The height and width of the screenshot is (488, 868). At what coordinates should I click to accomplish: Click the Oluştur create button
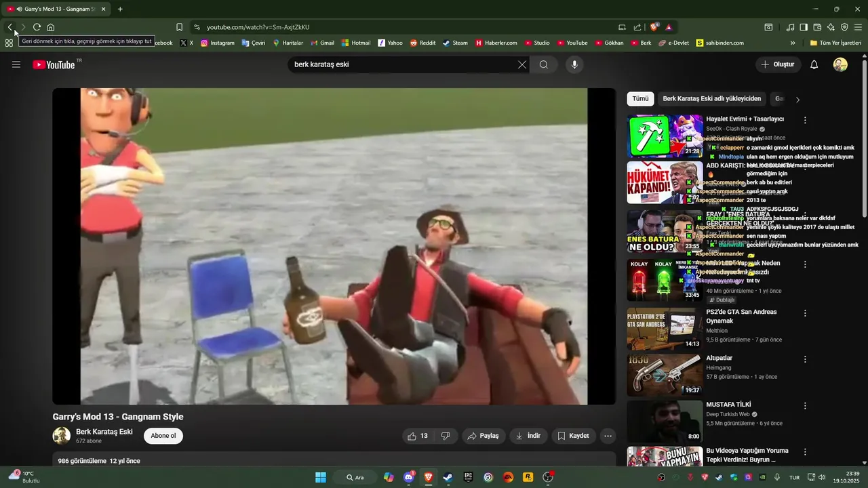(778, 64)
